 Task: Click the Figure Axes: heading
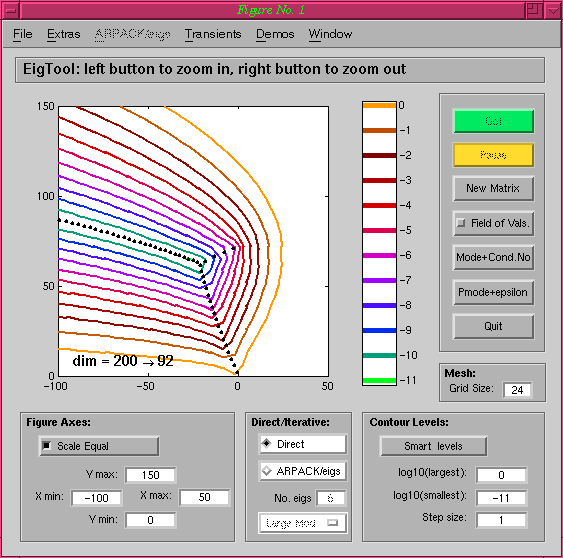click(x=59, y=422)
